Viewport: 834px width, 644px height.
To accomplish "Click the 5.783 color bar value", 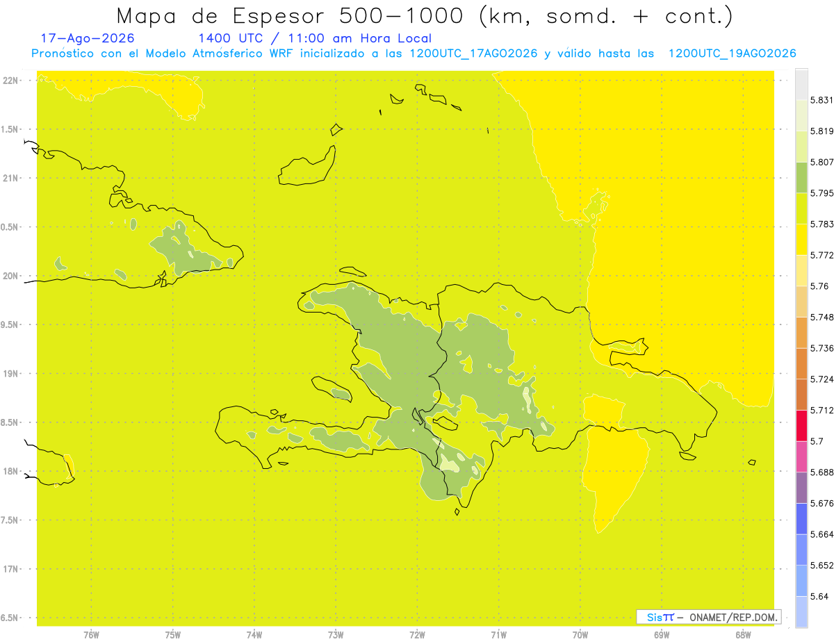I will 822,224.
